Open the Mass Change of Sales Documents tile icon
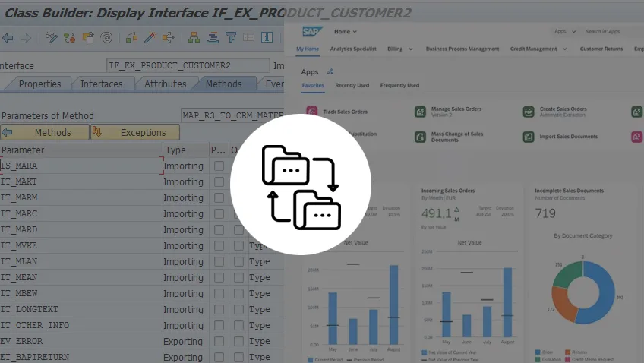This screenshot has width=644, height=363. (420, 137)
